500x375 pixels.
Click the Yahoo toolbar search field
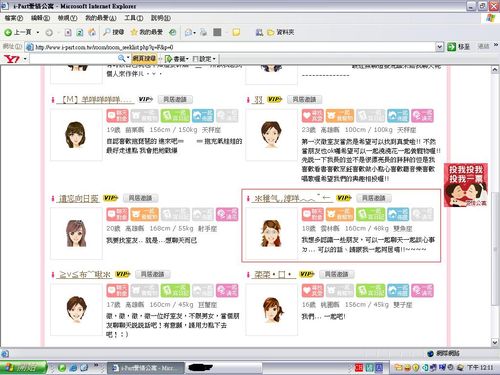pyautogui.click(x=73, y=59)
